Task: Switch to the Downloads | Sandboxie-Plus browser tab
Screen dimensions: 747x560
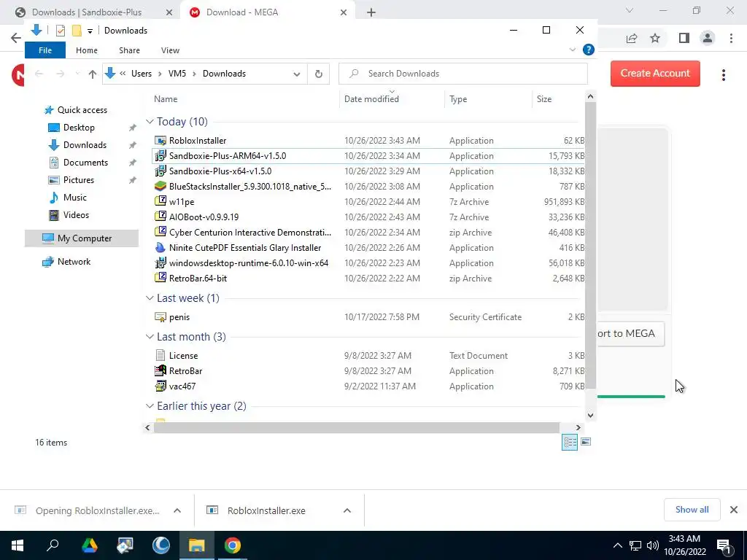Action: (87, 12)
